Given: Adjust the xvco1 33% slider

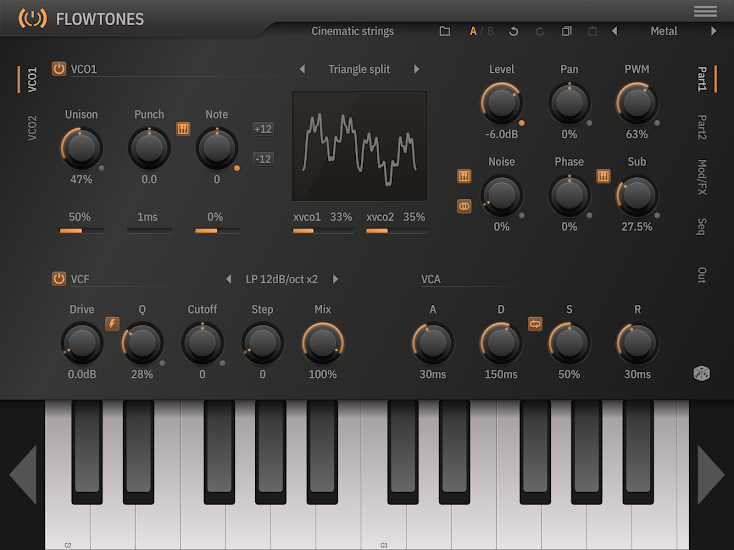Looking at the screenshot, I should [323, 230].
